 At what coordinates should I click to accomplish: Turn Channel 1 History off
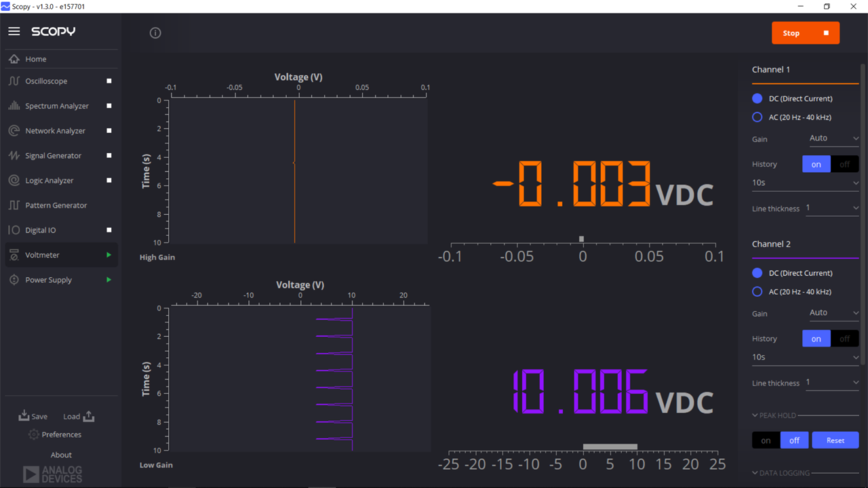coord(845,164)
